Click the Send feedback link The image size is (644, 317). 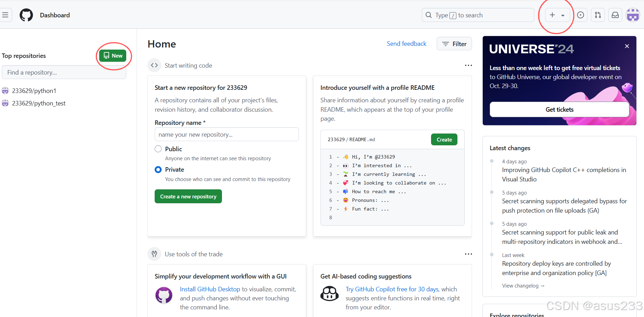coord(406,44)
